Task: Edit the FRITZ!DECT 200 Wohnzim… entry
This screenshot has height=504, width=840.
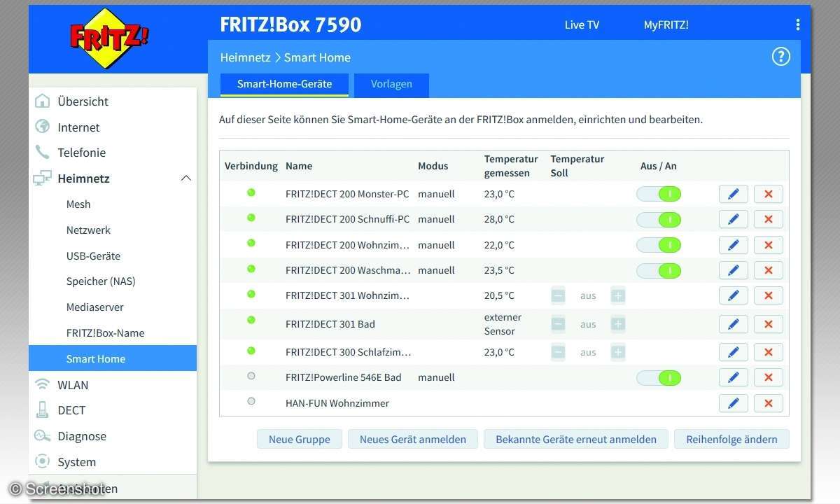Action: click(733, 245)
